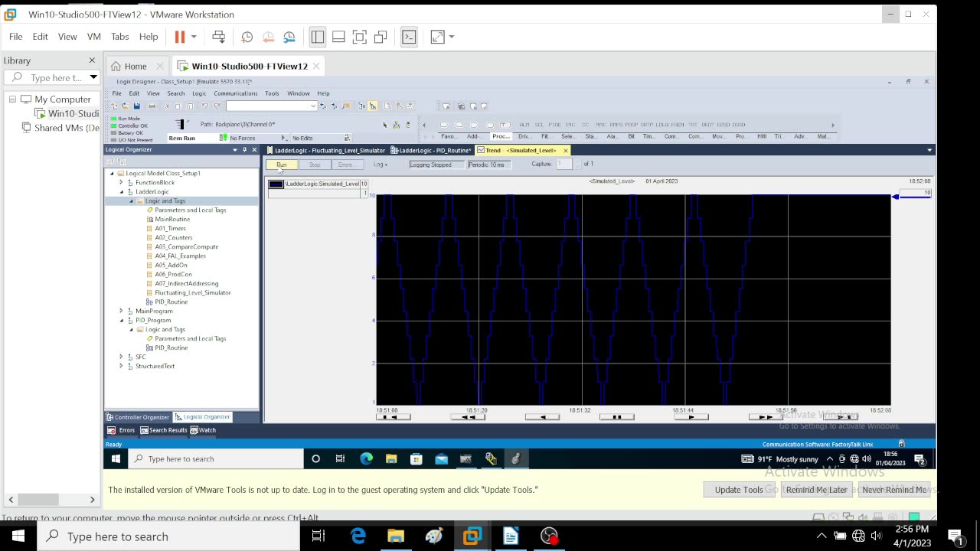Open the Errors tab at bottom
Screen dimensions: 980x551
[x=122, y=430]
